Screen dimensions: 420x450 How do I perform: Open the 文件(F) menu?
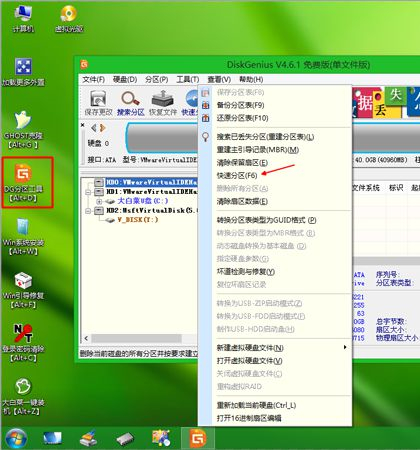pyautogui.click(x=94, y=80)
